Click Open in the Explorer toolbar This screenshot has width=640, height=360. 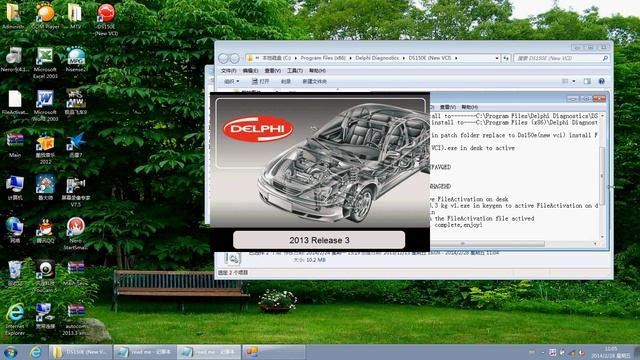point(260,82)
